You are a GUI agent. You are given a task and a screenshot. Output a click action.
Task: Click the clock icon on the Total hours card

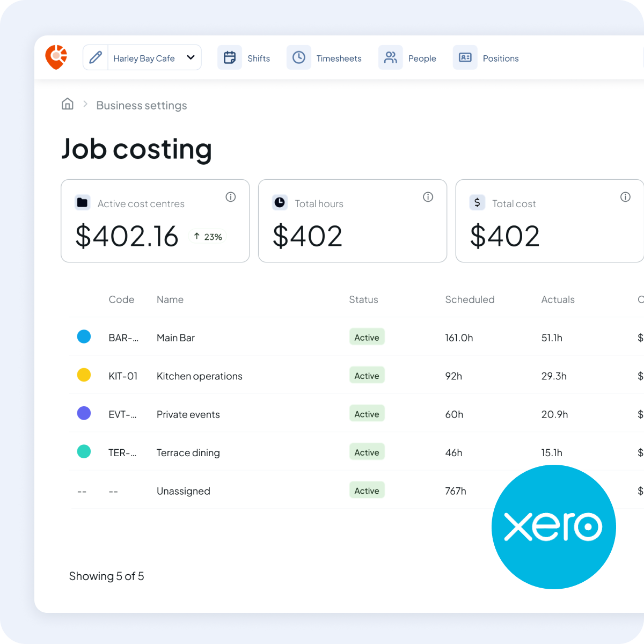point(280,203)
